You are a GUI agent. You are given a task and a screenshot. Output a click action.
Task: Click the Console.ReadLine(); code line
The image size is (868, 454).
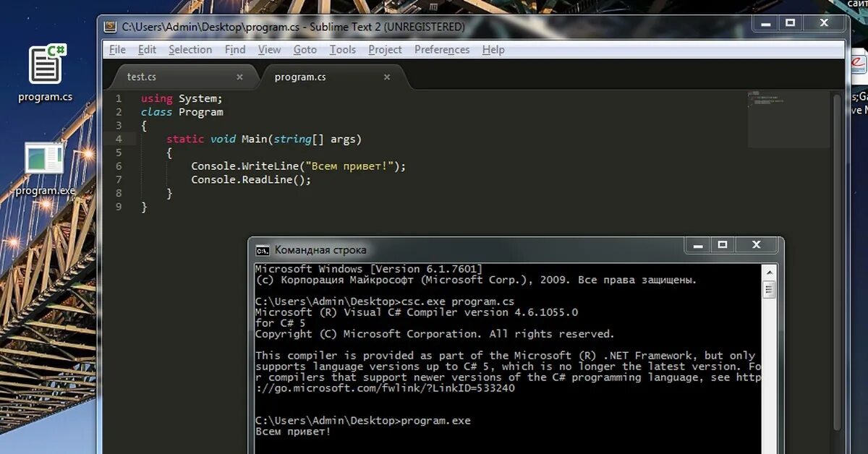pyautogui.click(x=251, y=179)
